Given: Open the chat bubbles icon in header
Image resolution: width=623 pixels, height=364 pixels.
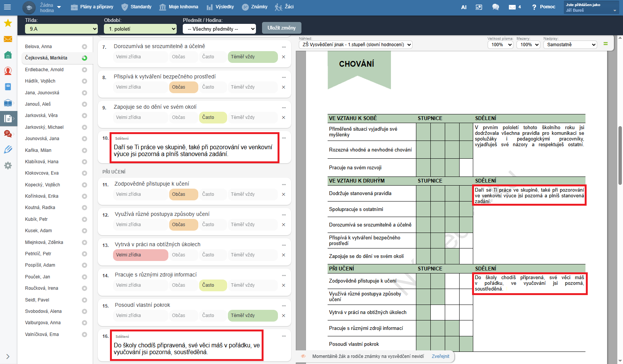Looking at the screenshot, I should [495, 7].
